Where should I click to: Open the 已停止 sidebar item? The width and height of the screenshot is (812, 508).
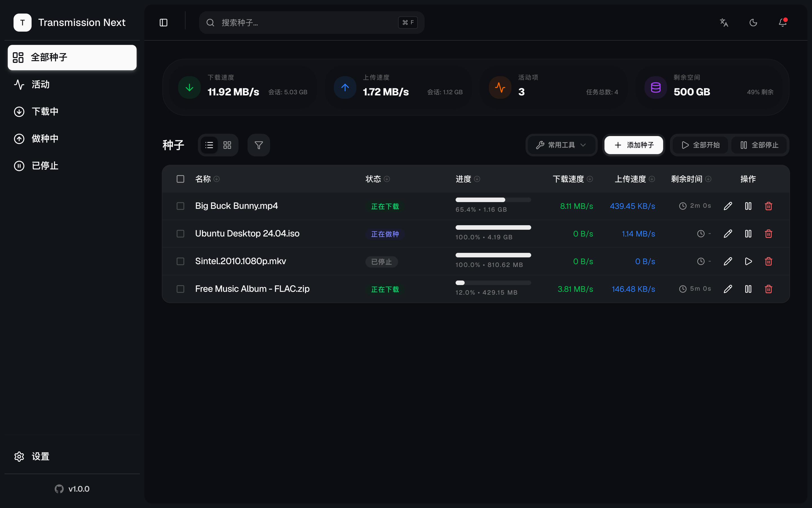pyautogui.click(x=72, y=166)
